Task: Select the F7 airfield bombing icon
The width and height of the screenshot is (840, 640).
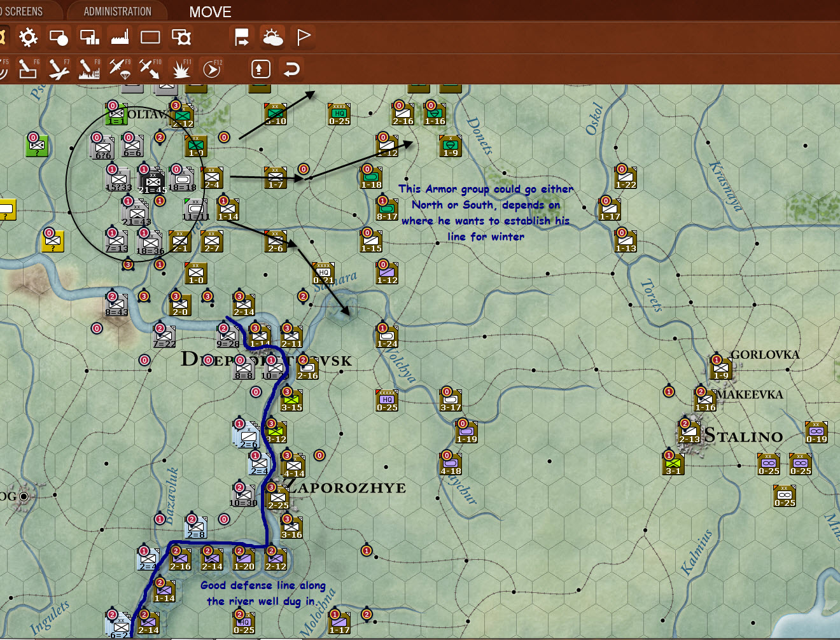Action: (x=59, y=69)
